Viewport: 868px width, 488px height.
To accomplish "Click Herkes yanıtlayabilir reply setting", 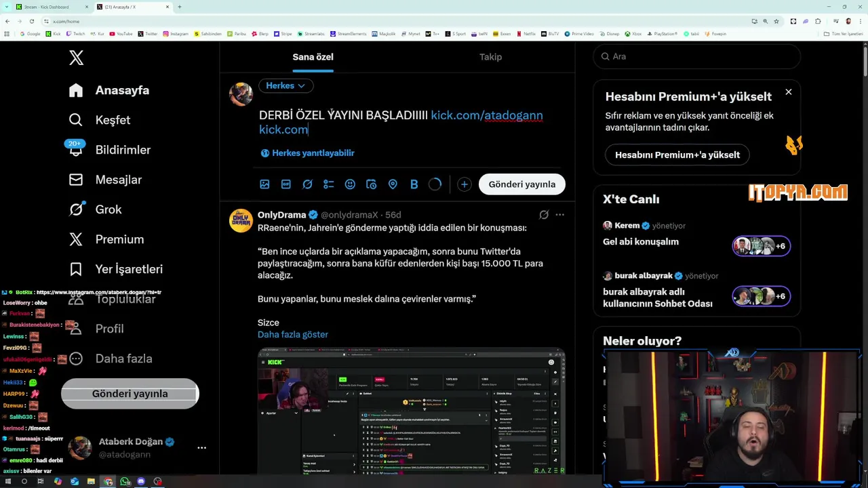I will [x=307, y=153].
